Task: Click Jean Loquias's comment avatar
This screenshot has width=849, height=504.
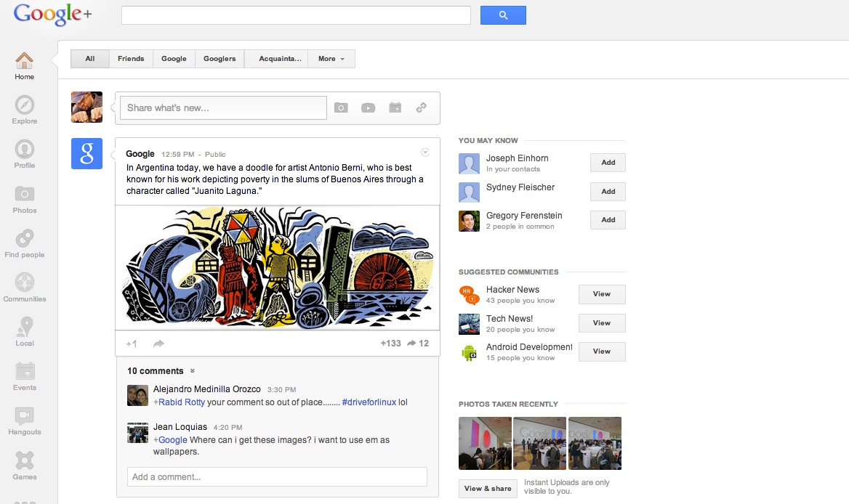Action: coord(137,433)
